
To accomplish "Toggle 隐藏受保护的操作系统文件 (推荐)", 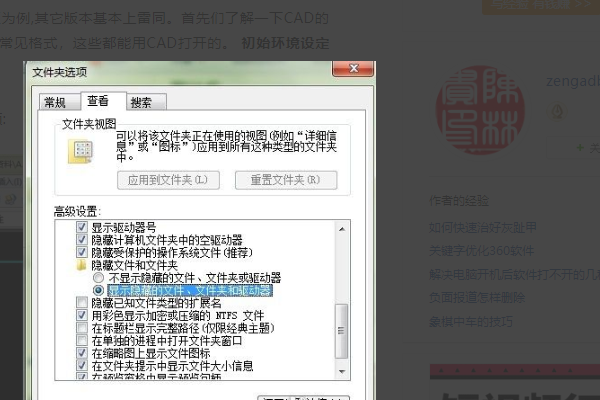I will click(82, 252).
